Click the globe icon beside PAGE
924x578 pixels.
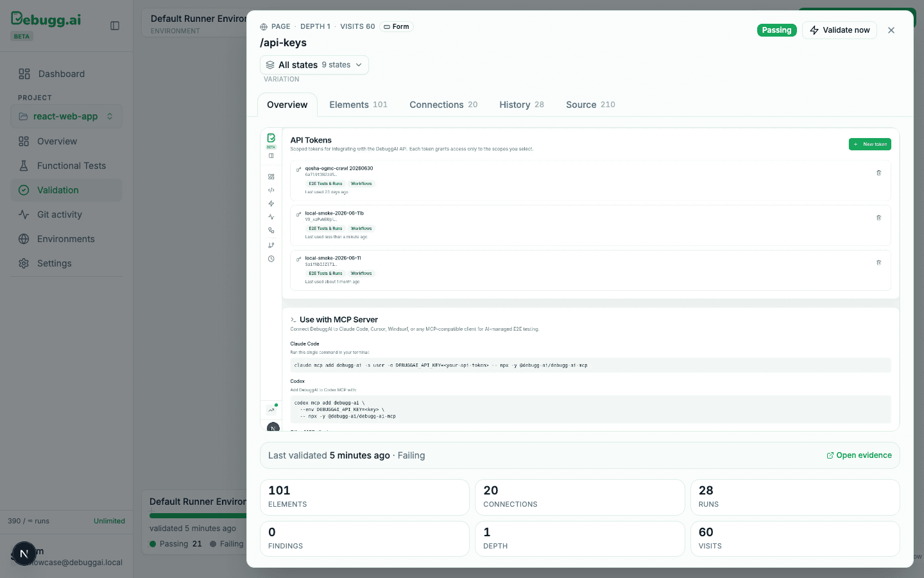(x=264, y=27)
